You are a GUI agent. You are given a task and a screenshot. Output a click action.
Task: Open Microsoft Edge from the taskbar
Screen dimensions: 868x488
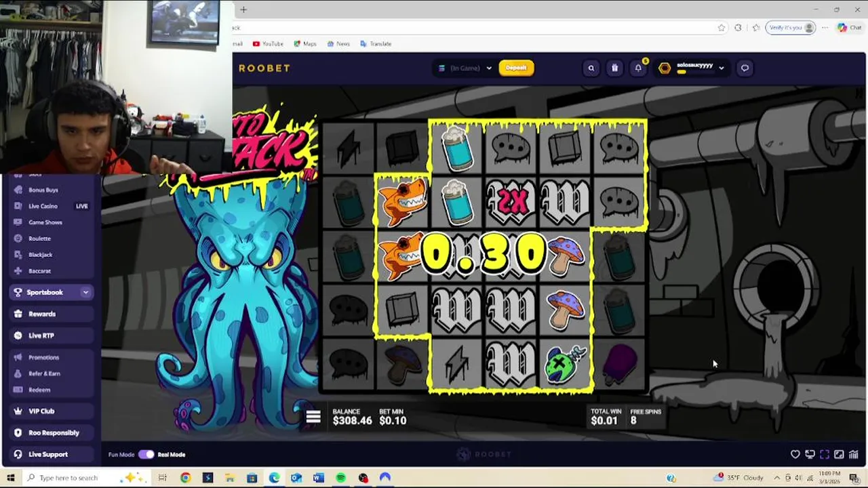pos(274,478)
